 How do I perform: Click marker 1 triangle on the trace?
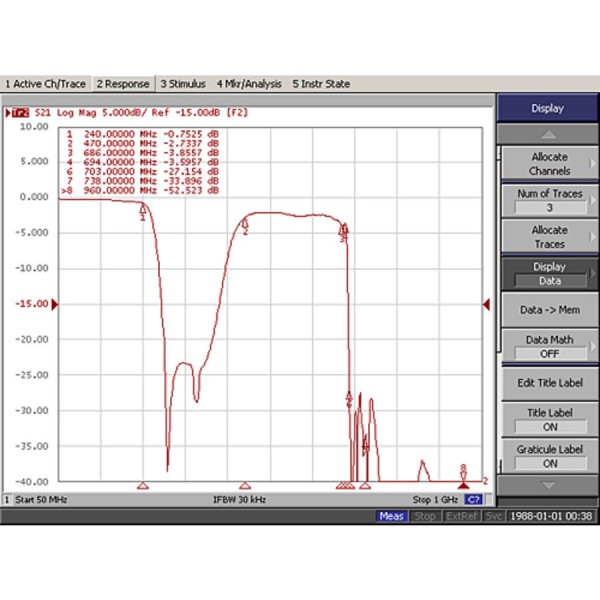(x=143, y=208)
